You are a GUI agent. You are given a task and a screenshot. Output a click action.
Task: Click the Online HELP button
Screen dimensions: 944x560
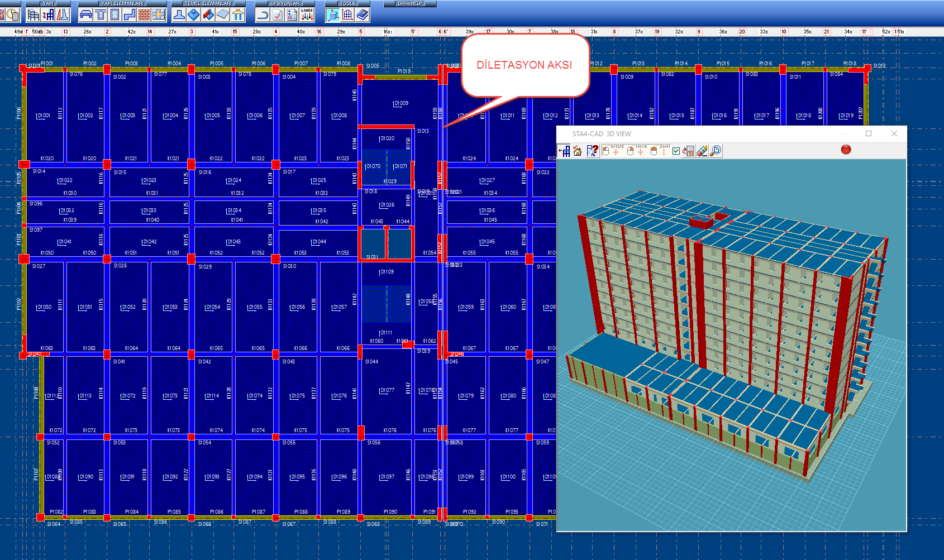pyautogui.click(x=410, y=3)
